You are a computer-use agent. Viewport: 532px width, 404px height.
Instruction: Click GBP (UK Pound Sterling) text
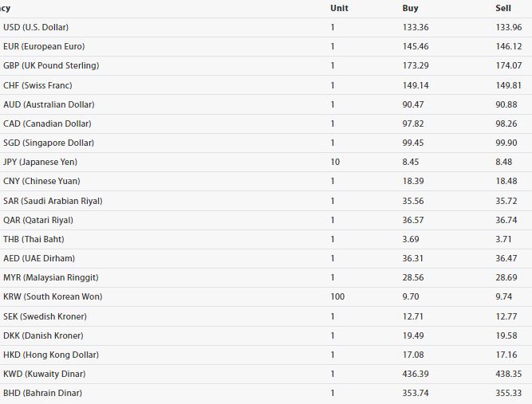pos(51,65)
